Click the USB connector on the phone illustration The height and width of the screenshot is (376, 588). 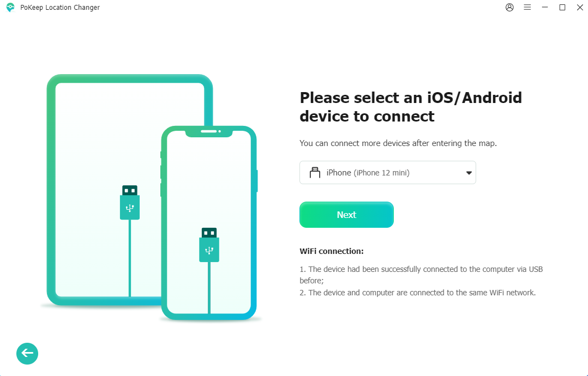coord(209,245)
